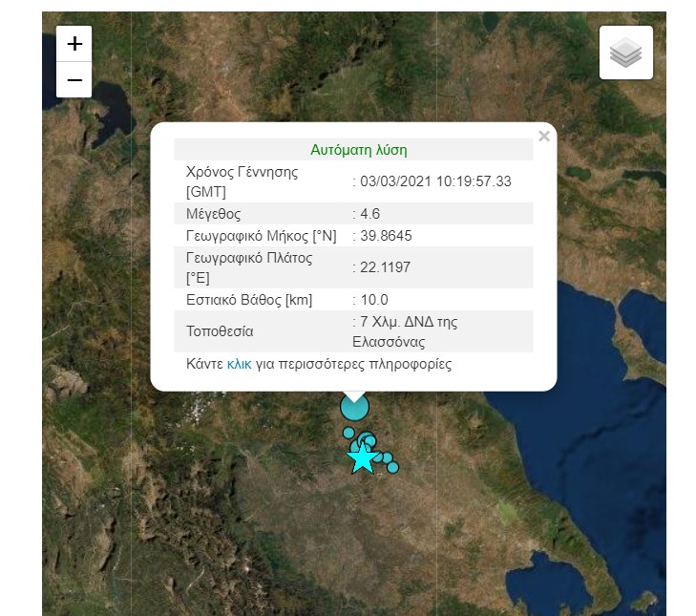Click the cyan star epicenter marker
The width and height of the screenshot is (696, 616).
coord(362,458)
